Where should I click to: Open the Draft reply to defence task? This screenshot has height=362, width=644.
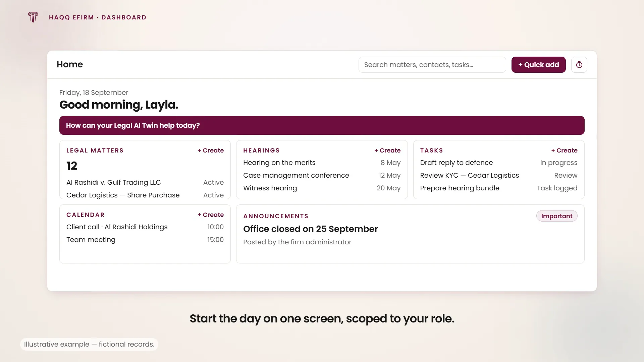pos(499,163)
